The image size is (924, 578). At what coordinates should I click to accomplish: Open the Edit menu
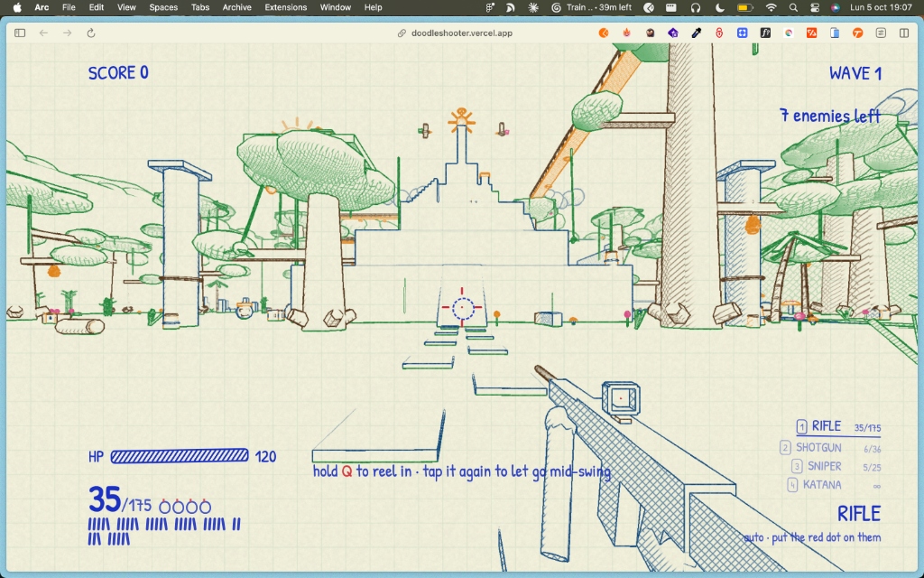[96, 7]
